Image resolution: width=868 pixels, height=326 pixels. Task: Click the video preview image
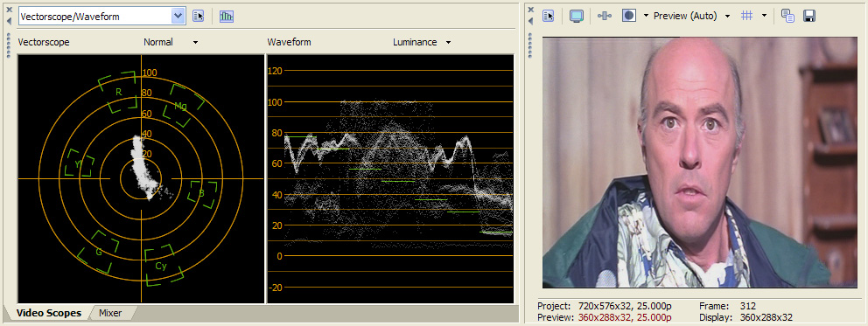(x=692, y=163)
